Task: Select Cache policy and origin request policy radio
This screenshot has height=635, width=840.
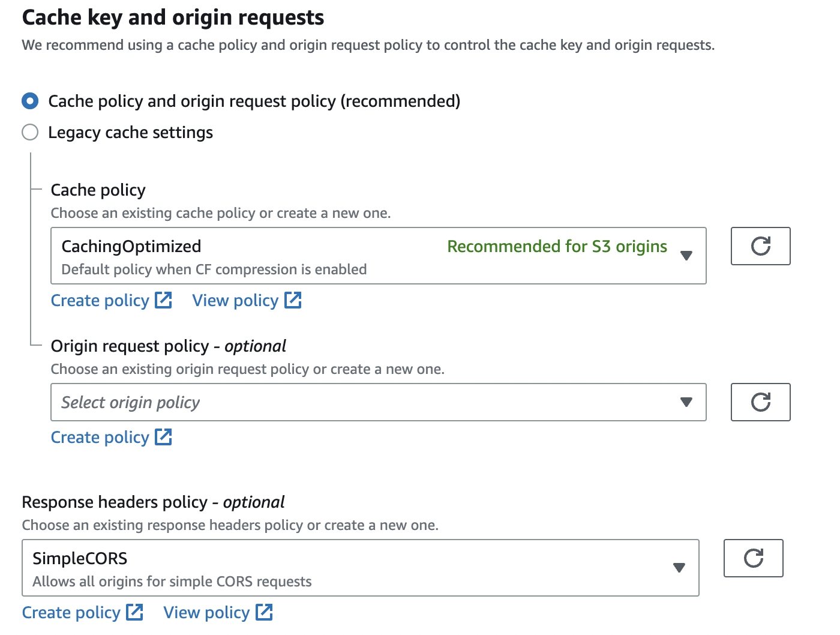Action: (x=30, y=101)
